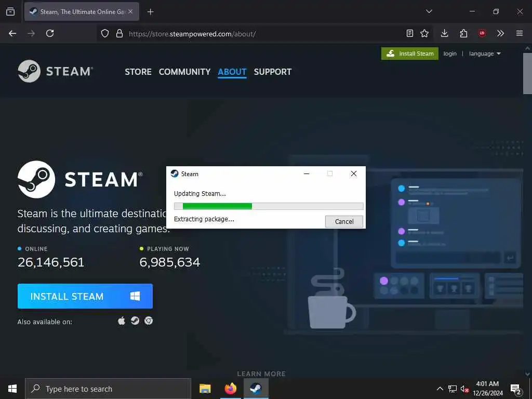Image resolution: width=532 pixels, height=399 pixels.
Task: Expand the language dropdown
Action: [x=485, y=54]
